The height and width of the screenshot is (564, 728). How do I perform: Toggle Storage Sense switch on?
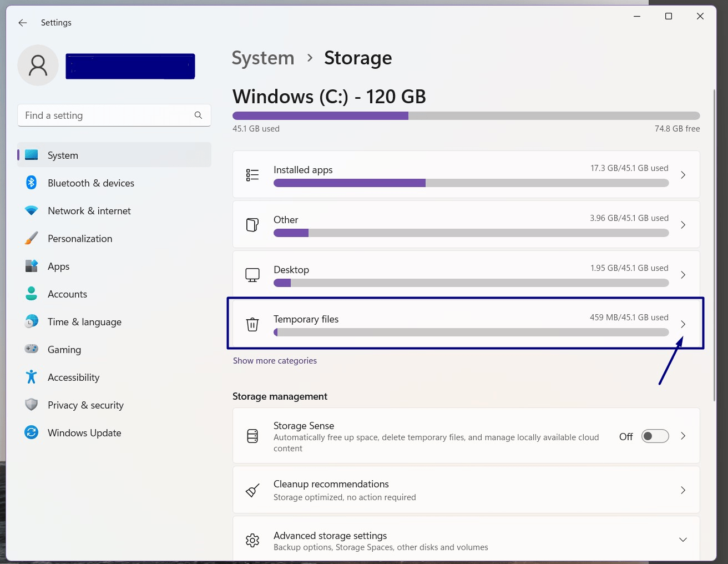[655, 436]
